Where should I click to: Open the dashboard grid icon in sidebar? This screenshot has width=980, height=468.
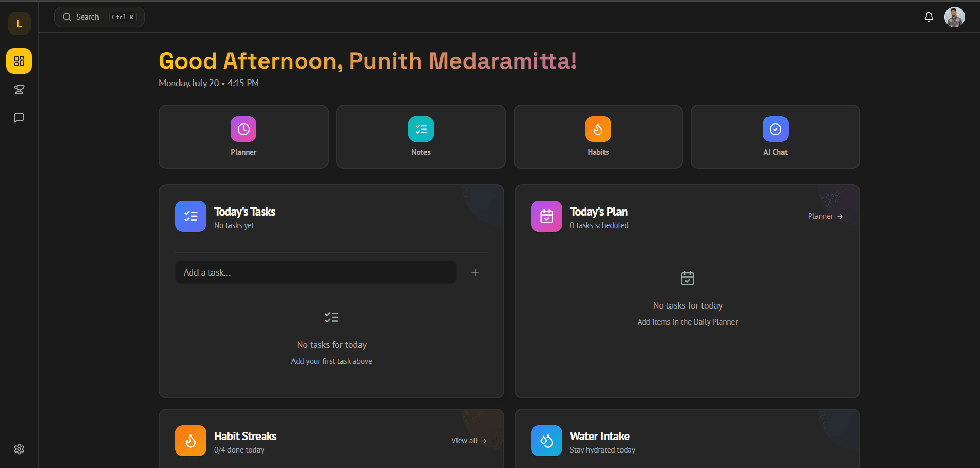[19, 61]
